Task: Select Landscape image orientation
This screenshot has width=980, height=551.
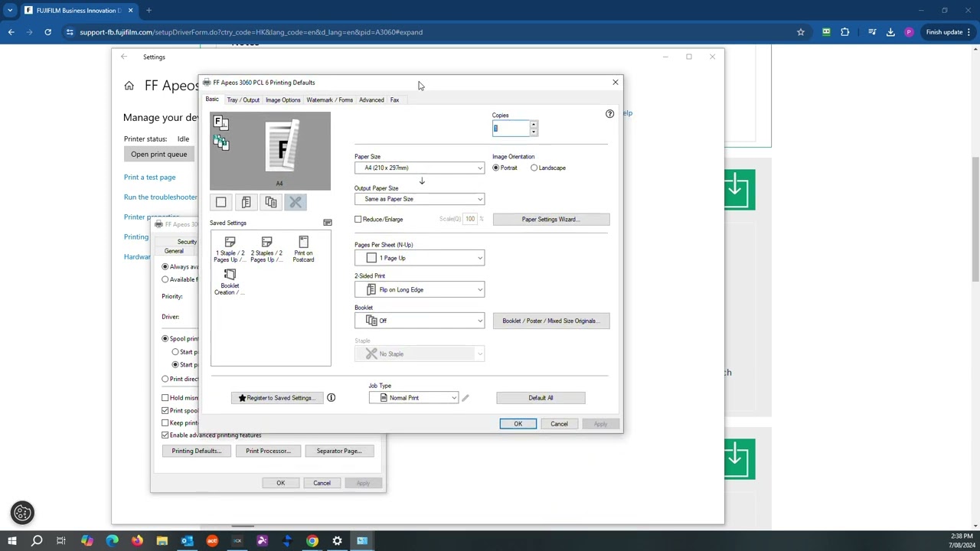Action: pos(534,168)
